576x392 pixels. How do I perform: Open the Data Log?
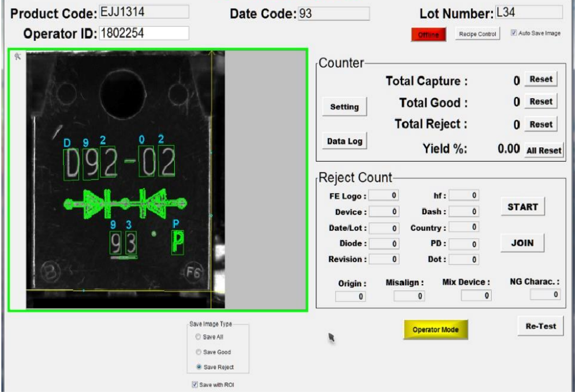[x=344, y=140]
